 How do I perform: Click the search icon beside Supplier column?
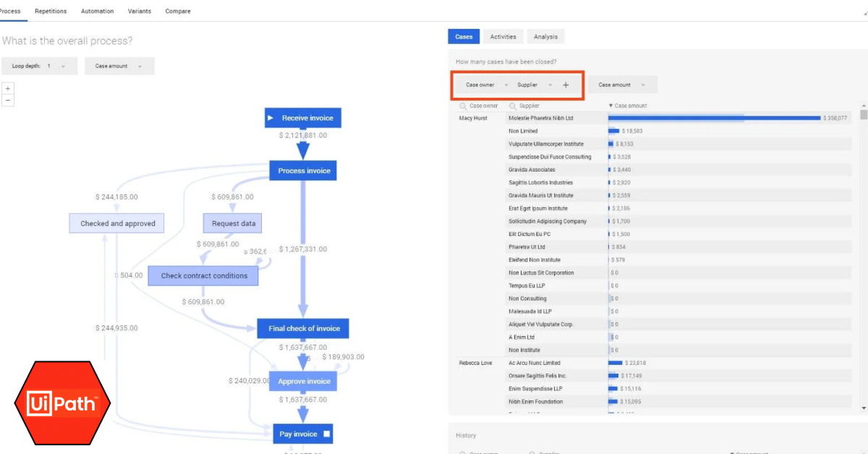(x=512, y=106)
